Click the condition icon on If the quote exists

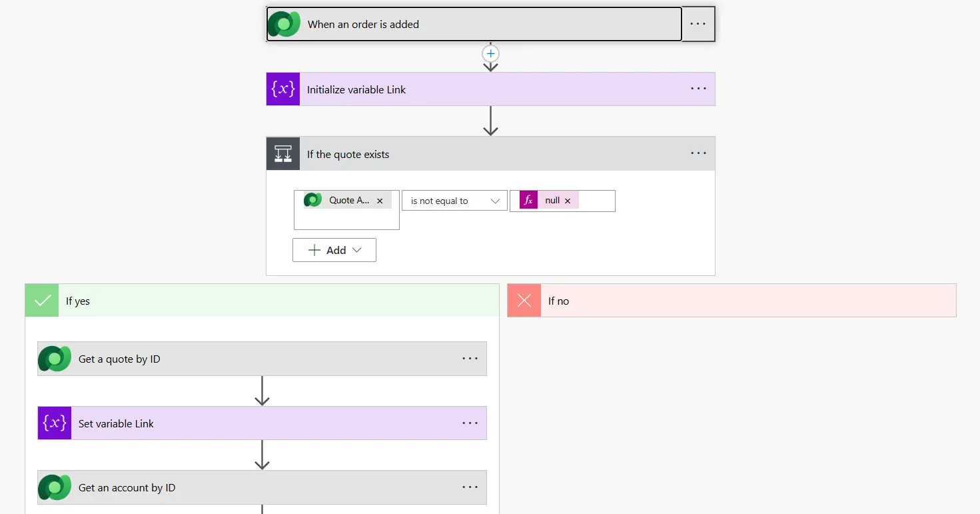coord(283,154)
